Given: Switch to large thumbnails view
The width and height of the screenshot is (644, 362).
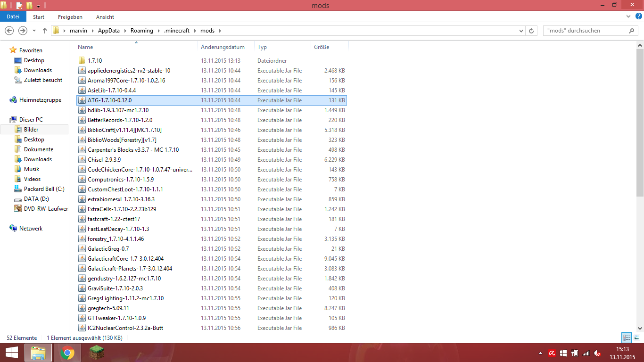Looking at the screenshot, I should (x=636, y=337).
